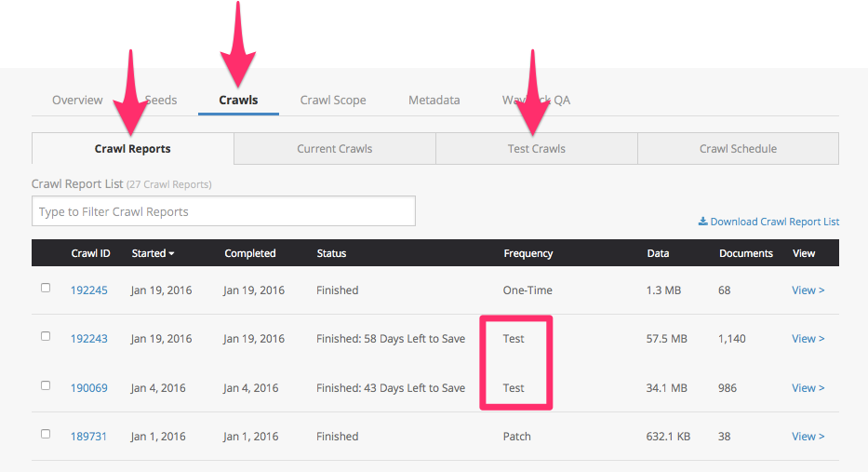Show the Current Crawls sub-tab
The height and width of the screenshot is (472, 868).
coord(335,149)
